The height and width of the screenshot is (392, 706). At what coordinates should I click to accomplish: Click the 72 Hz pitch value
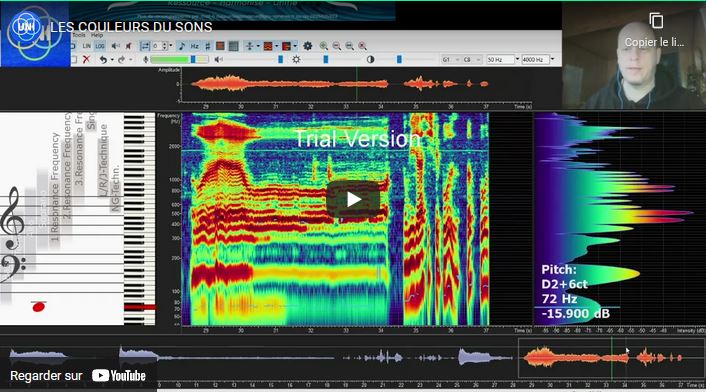click(559, 299)
